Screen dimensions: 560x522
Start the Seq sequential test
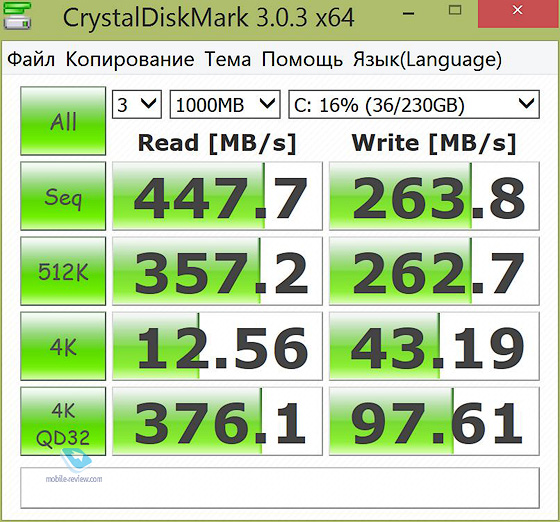63,196
